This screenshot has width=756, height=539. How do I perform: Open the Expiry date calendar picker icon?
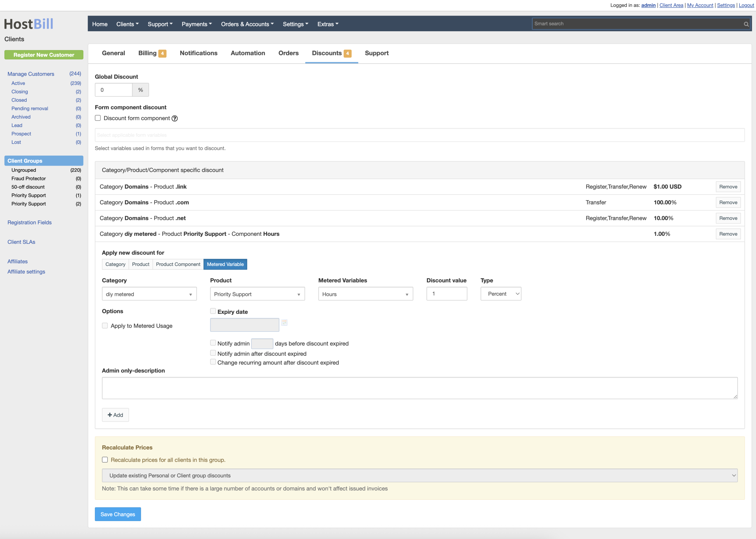(284, 322)
